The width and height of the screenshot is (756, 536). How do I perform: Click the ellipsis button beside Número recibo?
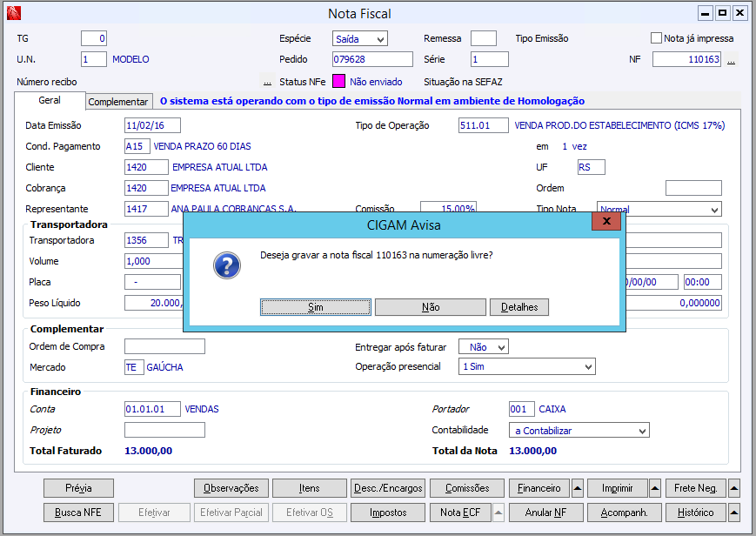(x=267, y=82)
